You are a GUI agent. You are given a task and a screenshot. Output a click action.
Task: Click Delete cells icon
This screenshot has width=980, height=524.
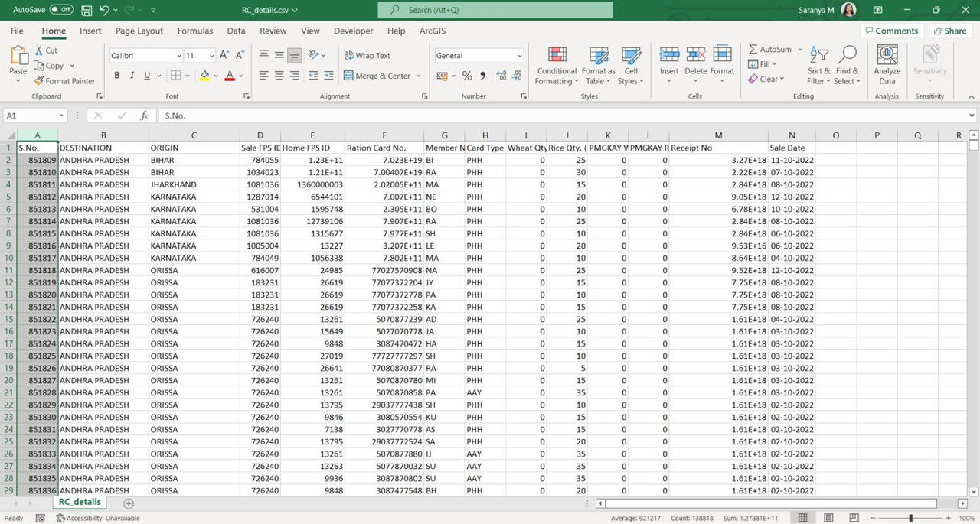(696, 55)
